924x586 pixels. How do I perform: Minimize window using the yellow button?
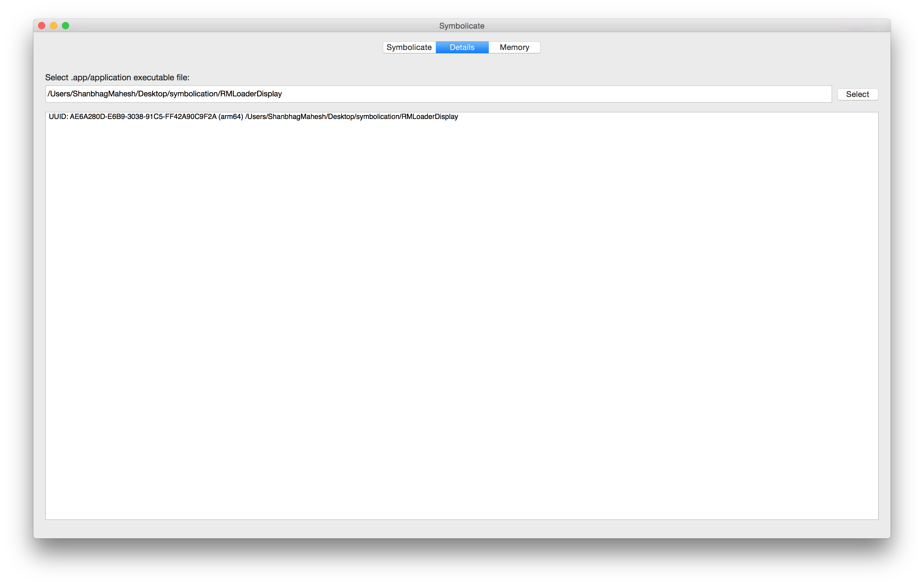click(x=54, y=26)
